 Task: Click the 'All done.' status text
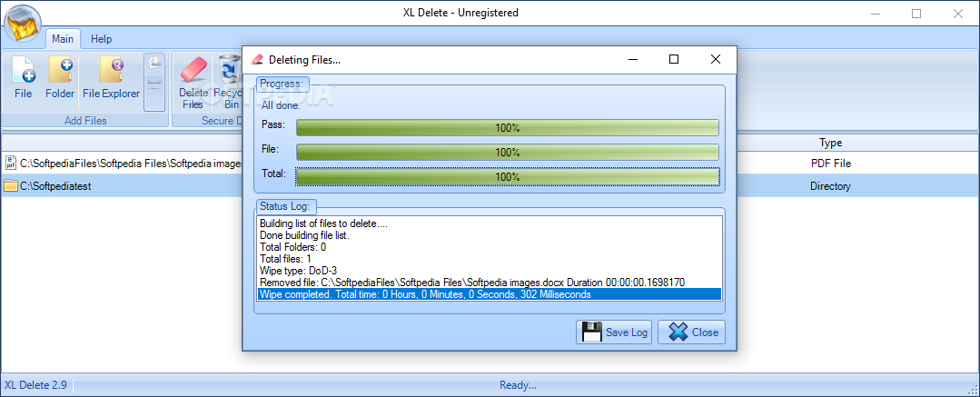[x=281, y=105]
